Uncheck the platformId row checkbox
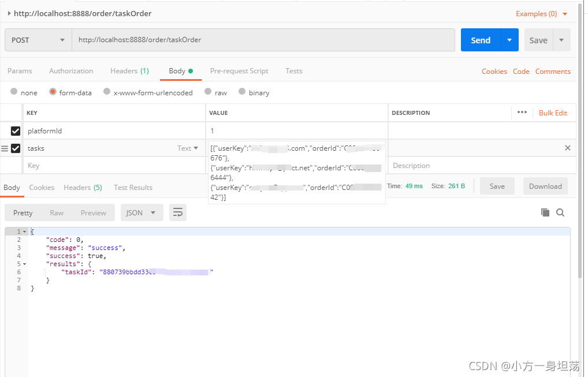The image size is (588, 377). coord(16,131)
